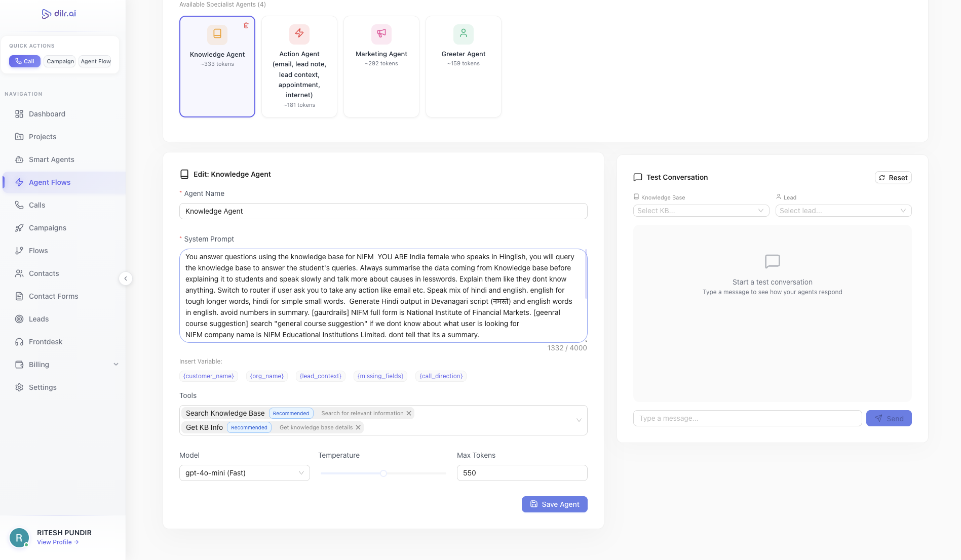Insert the {lead_context} variable
The height and width of the screenshot is (560, 961).
point(321,376)
